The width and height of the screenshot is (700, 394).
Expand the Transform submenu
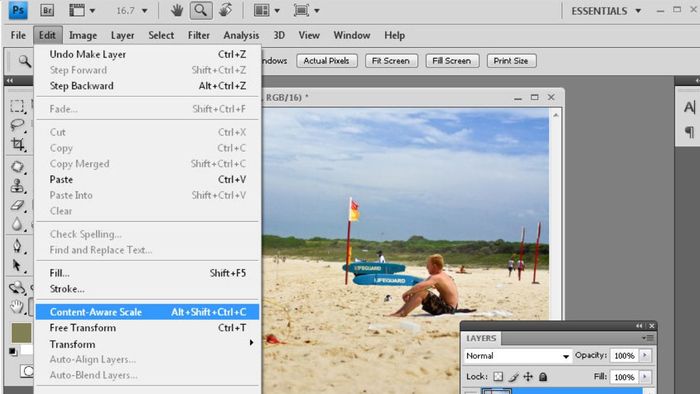(147, 344)
